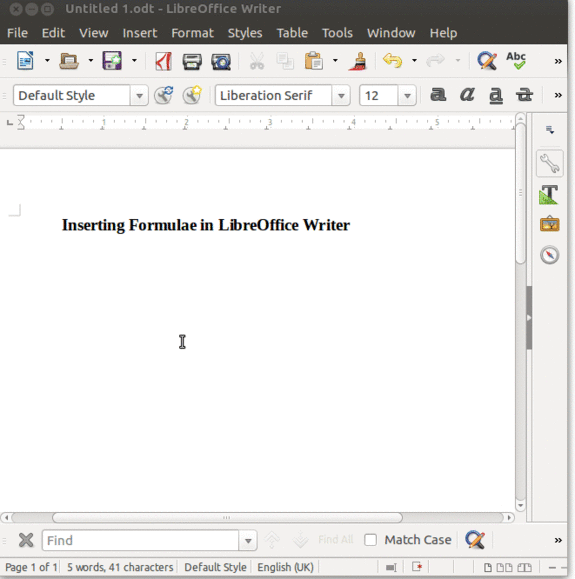Open the Tools menu
Screen dimensions: 575x579
[x=337, y=33]
